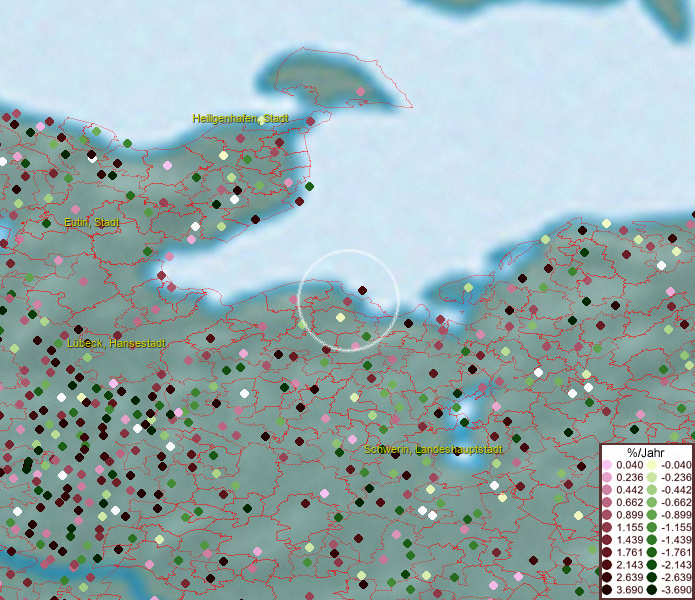Viewport: 695px width, 600px height.
Task: Click the "Lübeck, Hansestadt" map label
Action: click(117, 343)
